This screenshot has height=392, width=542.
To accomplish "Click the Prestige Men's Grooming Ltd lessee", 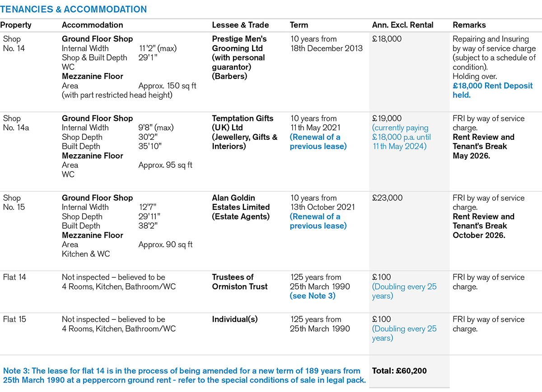I will [239, 44].
